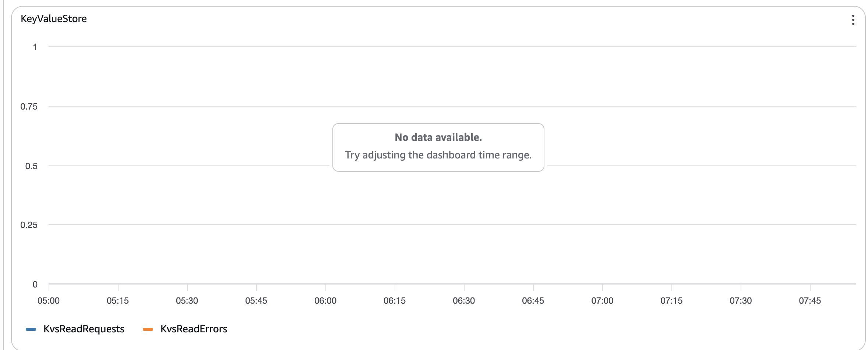
Task: Click the 'No data available.' heading
Action: pyautogui.click(x=438, y=137)
